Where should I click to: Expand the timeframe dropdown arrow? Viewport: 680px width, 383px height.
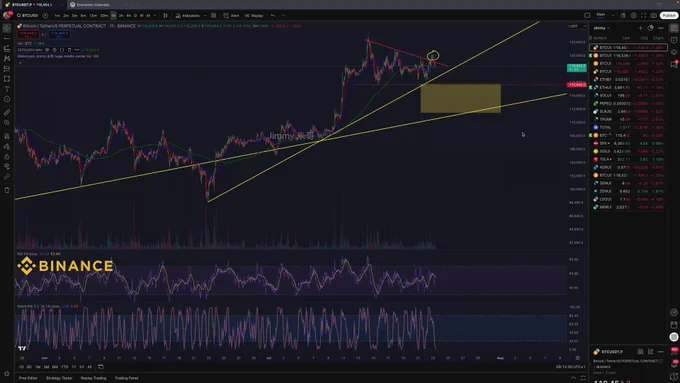tap(155, 16)
